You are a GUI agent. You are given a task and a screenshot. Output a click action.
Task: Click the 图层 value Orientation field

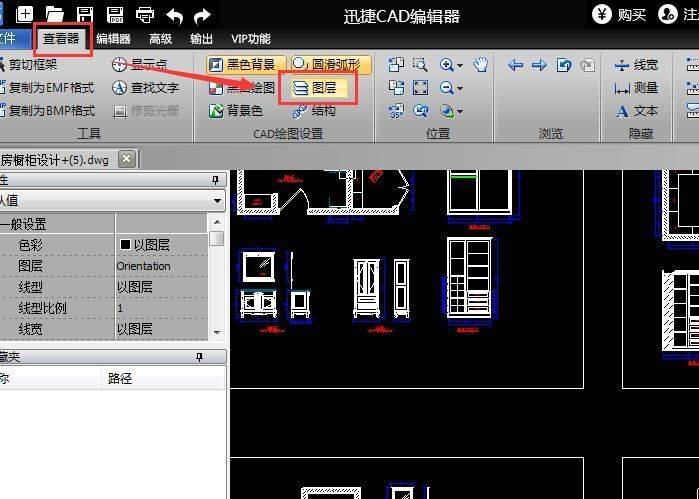161,266
